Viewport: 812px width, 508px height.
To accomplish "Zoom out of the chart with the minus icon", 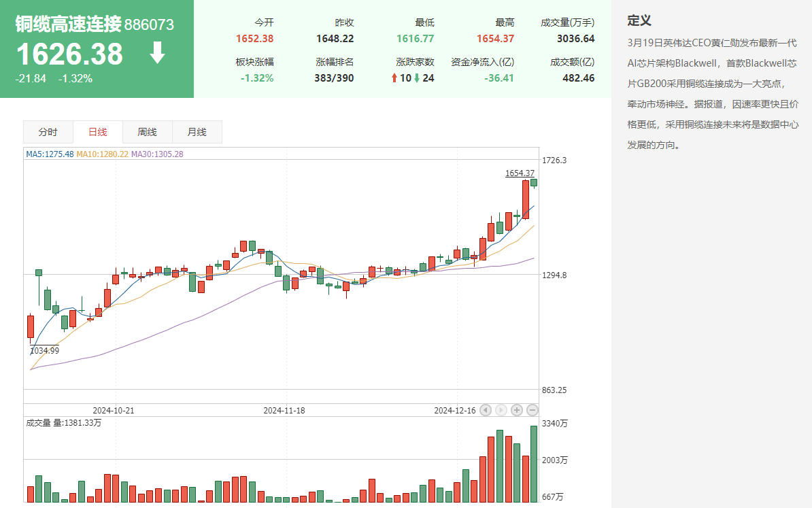I will 533,410.
